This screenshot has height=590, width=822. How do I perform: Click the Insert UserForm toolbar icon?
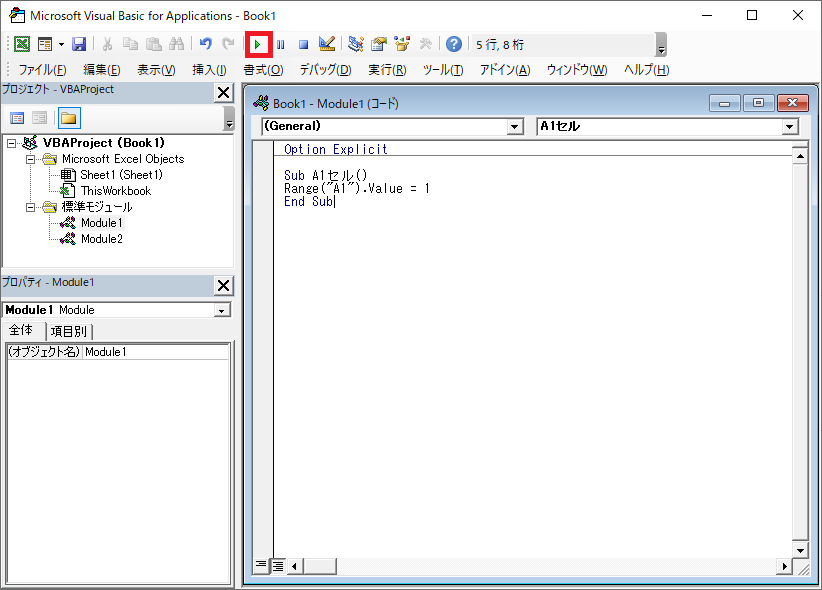click(x=45, y=44)
